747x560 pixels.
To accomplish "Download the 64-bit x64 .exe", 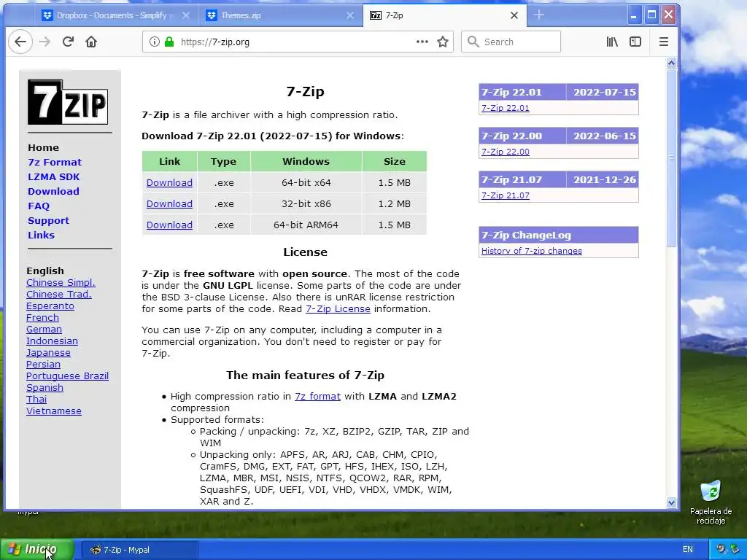I will pos(169,182).
